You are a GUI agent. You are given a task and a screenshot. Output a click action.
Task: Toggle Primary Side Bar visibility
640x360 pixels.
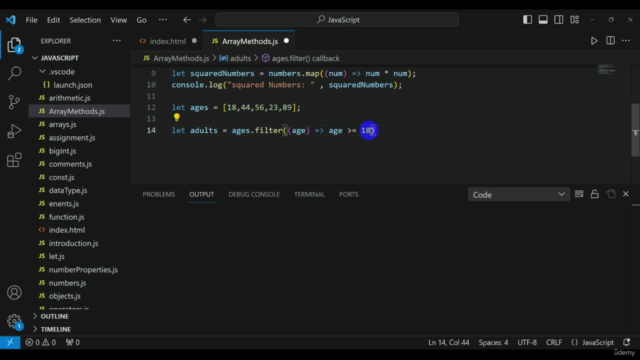click(x=527, y=20)
